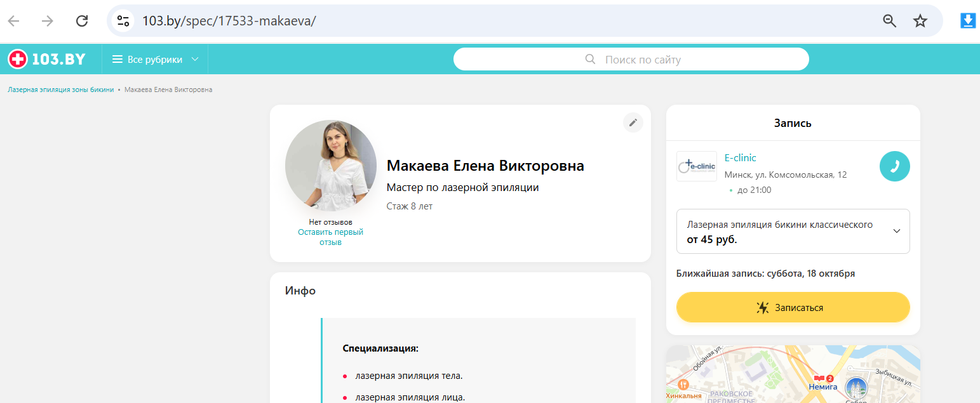This screenshot has height=403, width=980.
Task: Click the Запись panel heading
Action: pos(793,123)
